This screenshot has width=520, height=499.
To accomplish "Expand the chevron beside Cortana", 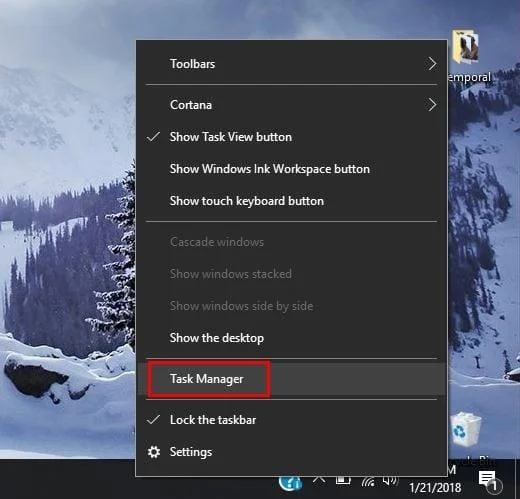I will click(432, 105).
